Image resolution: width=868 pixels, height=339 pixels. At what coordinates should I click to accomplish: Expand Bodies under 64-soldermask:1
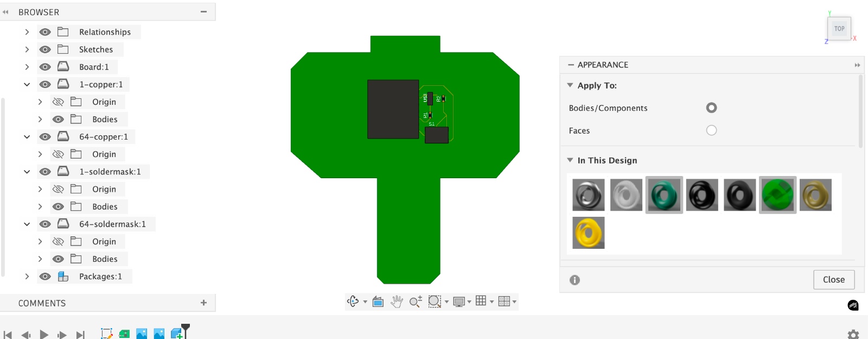point(40,259)
